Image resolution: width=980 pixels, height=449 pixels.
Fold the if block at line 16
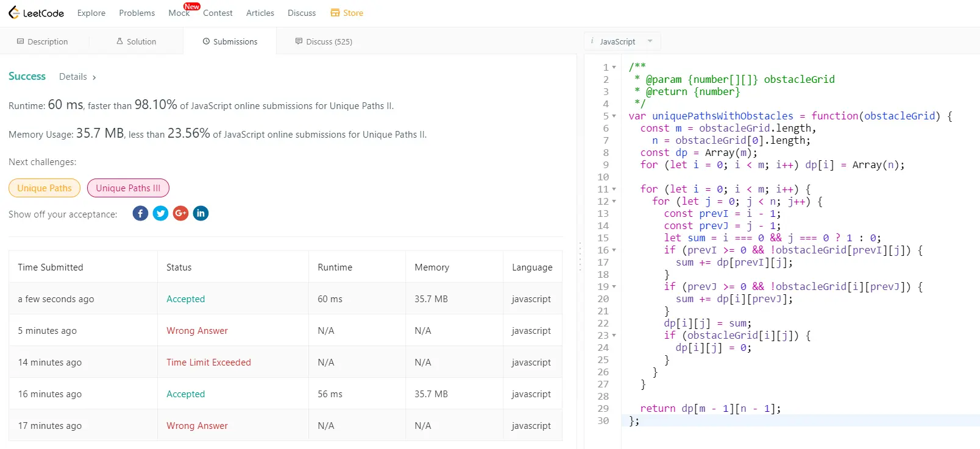tap(614, 250)
